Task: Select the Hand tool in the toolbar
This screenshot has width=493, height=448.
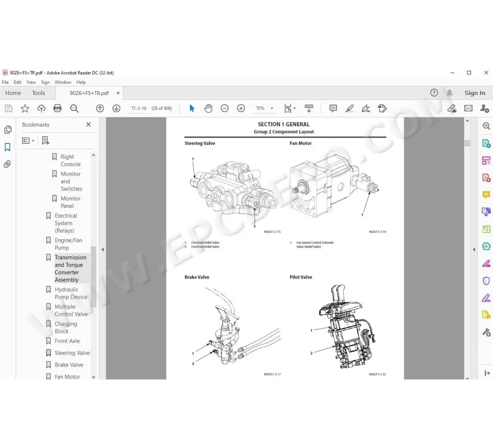Action: coord(208,108)
